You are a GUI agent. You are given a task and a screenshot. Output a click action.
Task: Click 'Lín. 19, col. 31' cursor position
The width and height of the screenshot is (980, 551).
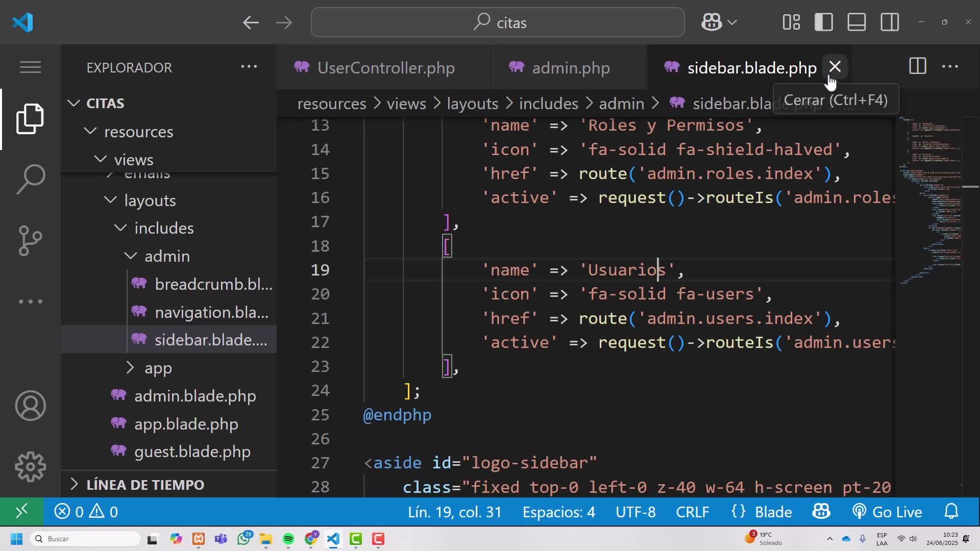pos(454,512)
